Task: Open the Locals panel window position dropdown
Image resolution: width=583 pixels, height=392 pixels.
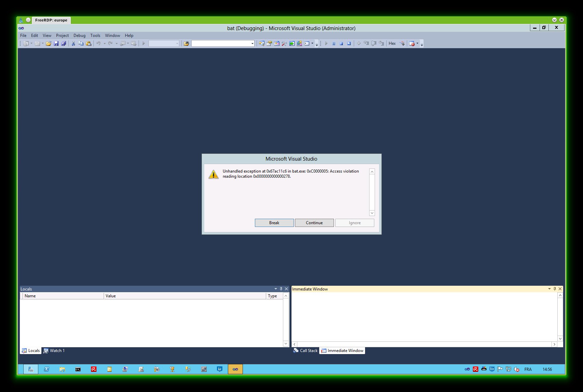Action: point(276,289)
